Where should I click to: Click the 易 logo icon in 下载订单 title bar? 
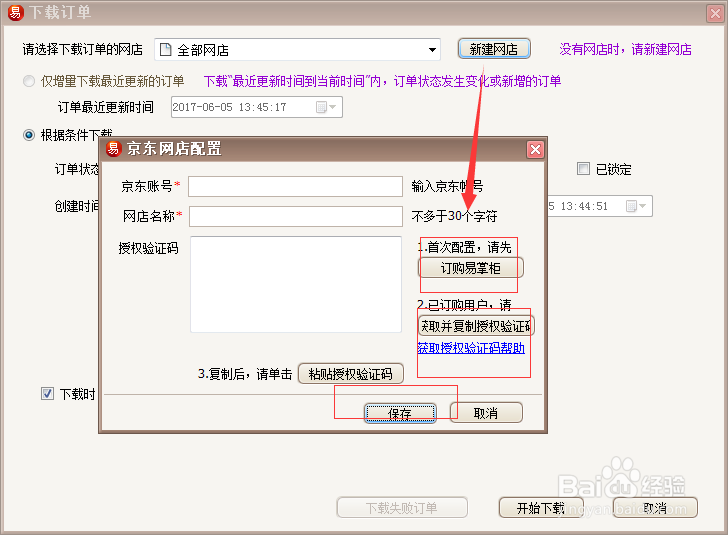pos(16,13)
